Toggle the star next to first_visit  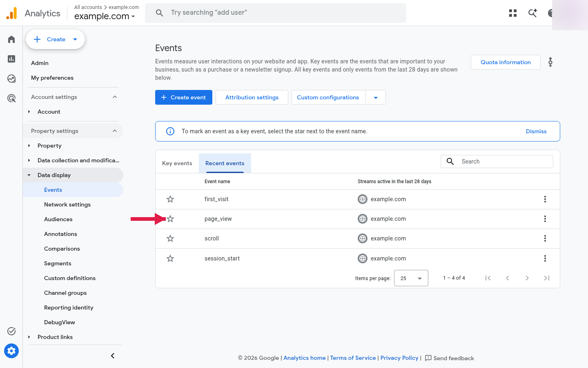pyautogui.click(x=170, y=199)
